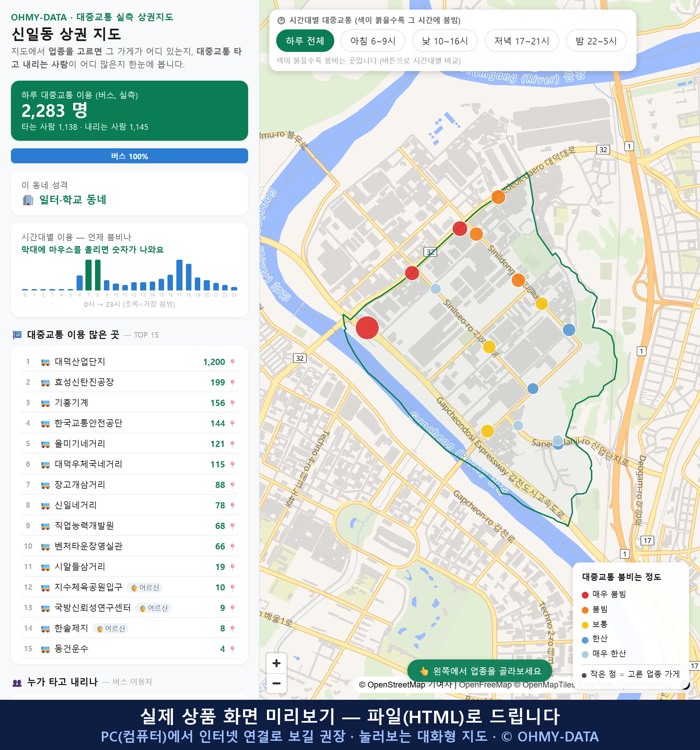Click the bus icon next to 효성신탄진공장
Image resolution: width=700 pixels, height=750 pixels.
click(x=45, y=383)
